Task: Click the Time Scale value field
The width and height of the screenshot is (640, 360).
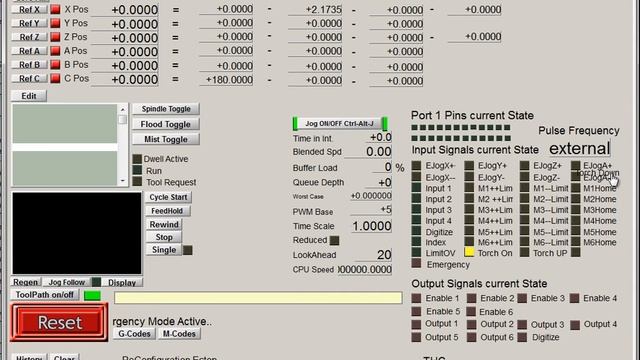Action: click(371, 226)
